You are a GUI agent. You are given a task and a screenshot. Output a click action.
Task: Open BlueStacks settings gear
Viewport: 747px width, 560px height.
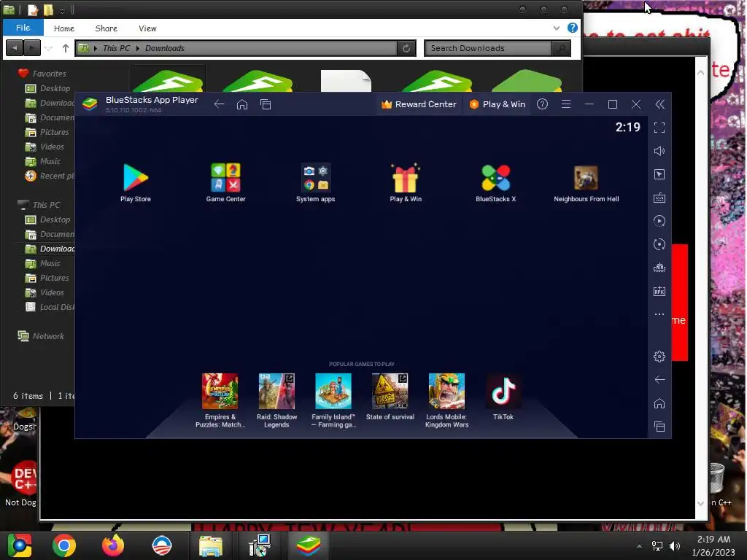659,356
